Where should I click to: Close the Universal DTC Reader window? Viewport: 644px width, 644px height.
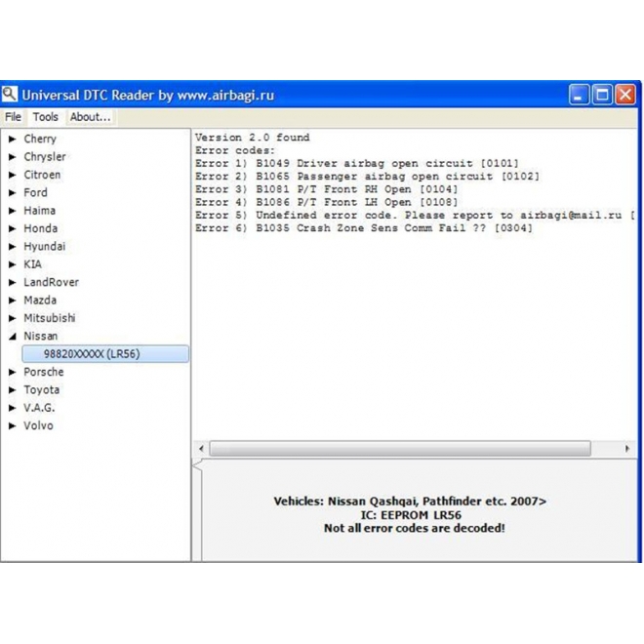(x=625, y=96)
